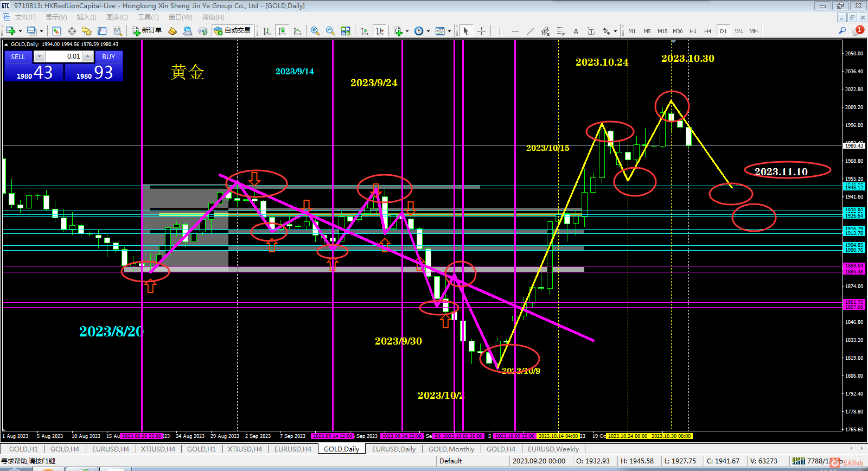Select the crosshair tool
This screenshot has width=868, height=471.
[x=481, y=31]
